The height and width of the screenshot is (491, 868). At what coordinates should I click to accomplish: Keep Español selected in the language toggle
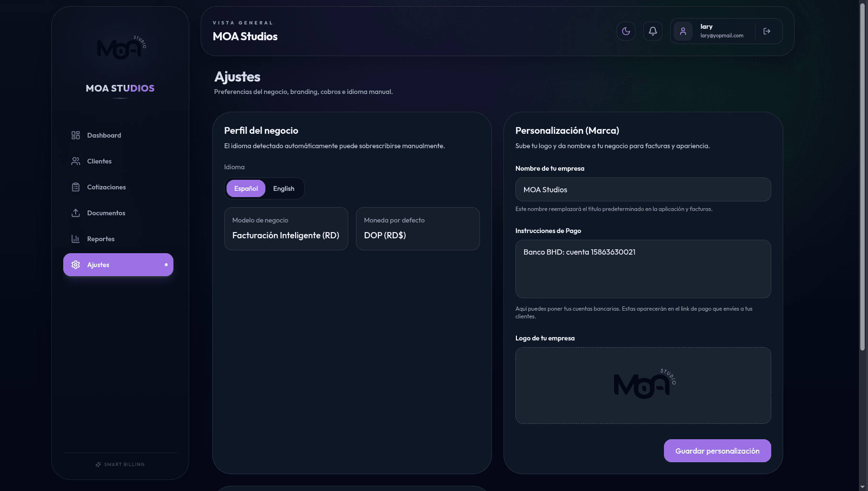tap(246, 188)
